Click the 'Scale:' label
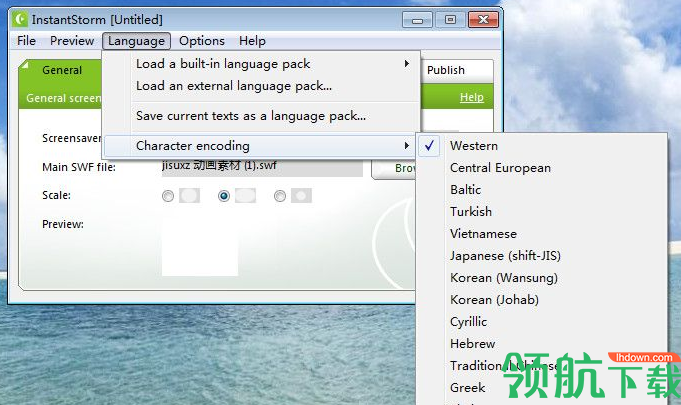The width and height of the screenshot is (681, 405). pos(56,195)
